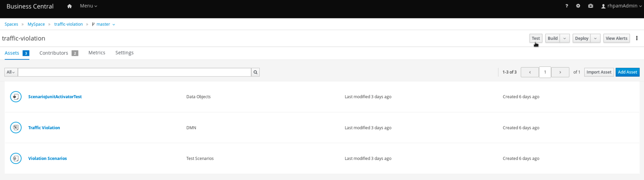Click the home icon in top bar
644x180 pixels.
[x=70, y=6]
